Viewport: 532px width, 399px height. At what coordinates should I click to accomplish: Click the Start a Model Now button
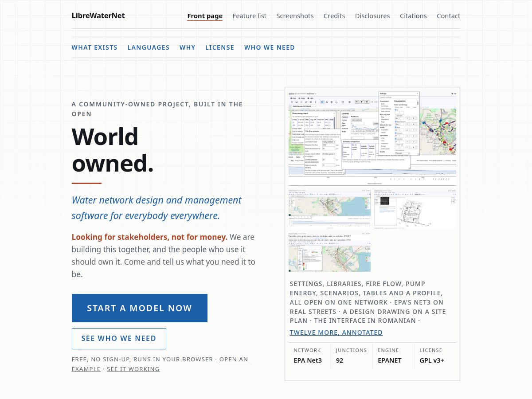click(140, 308)
